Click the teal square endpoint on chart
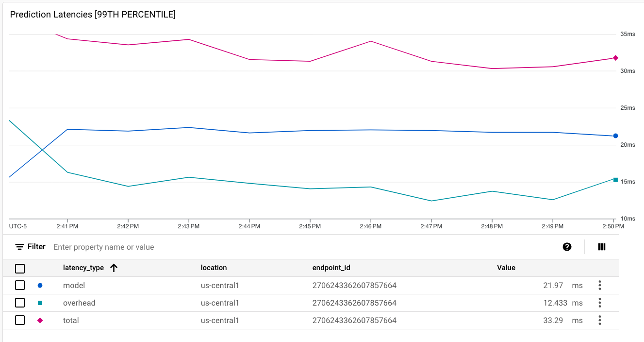Viewport: 644px width, 342px height. click(x=615, y=180)
